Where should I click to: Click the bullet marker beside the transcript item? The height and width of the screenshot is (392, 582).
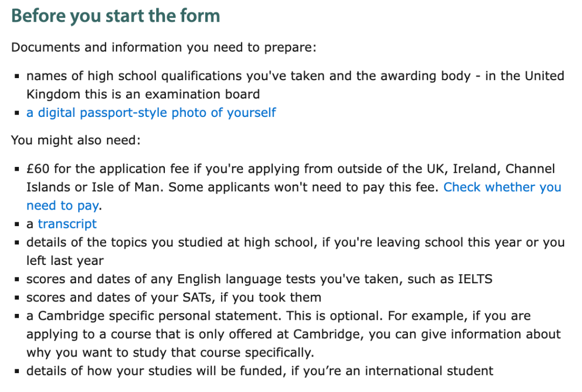(17, 225)
